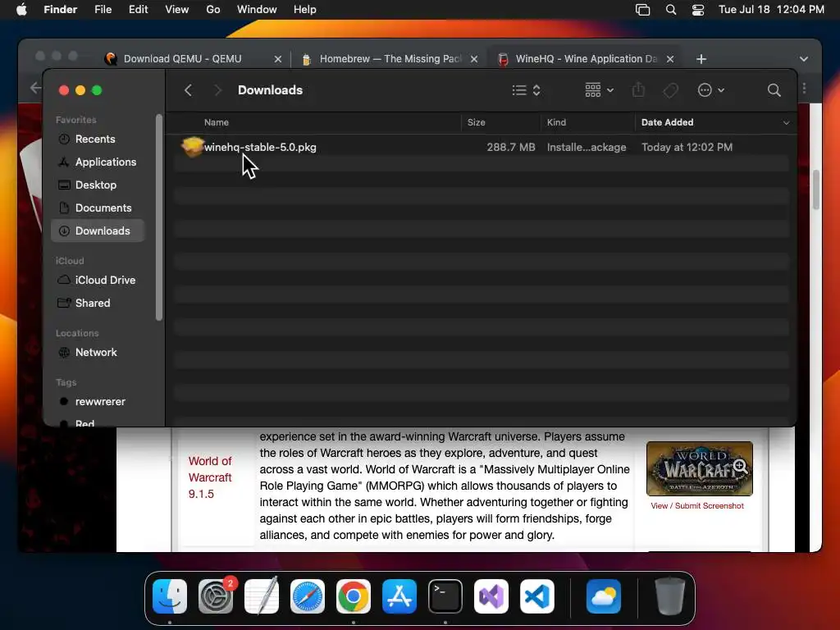The image size is (840, 630).
Task: Open Chrome tab search dropdown
Action: (804, 59)
